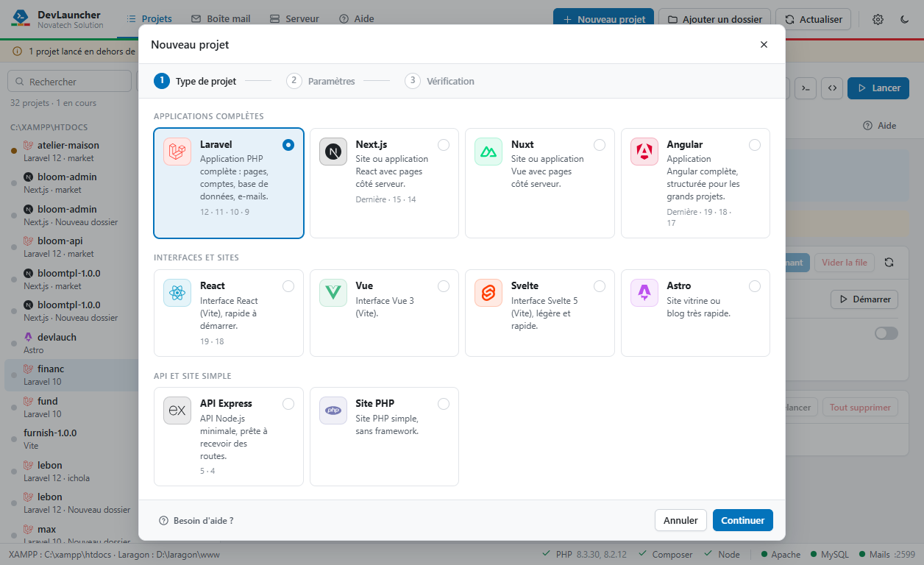Image resolution: width=924 pixels, height=565 pixels.
Task: Open the Projets tab
Action: click(x=149, y=19)
